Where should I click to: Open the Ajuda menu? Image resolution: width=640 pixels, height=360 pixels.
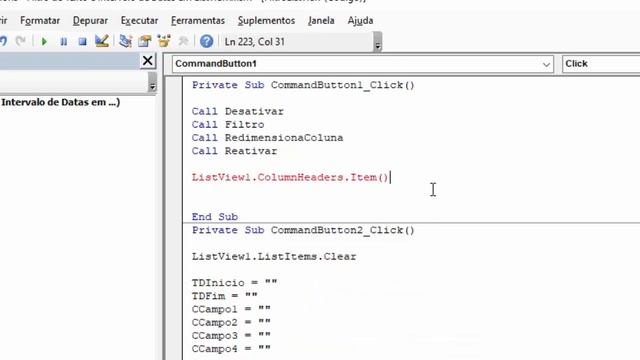360,20
